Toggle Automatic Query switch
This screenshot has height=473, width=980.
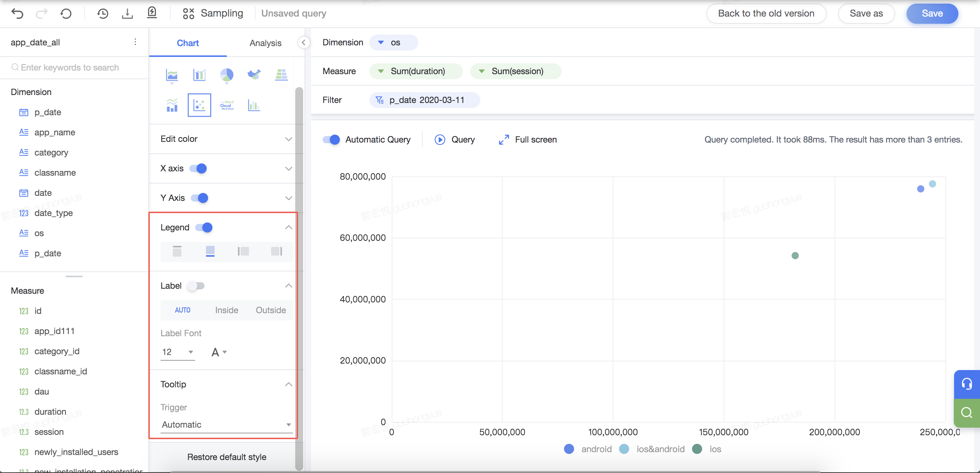[331, 140]
